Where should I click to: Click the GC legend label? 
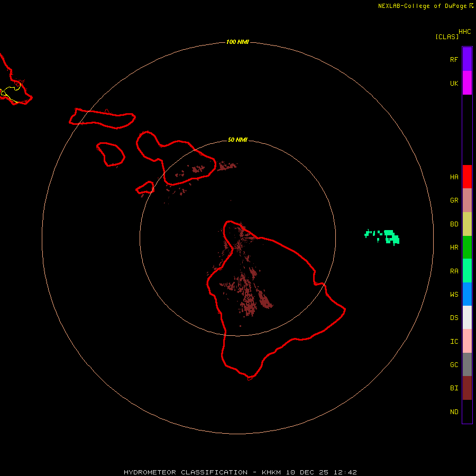454,365
